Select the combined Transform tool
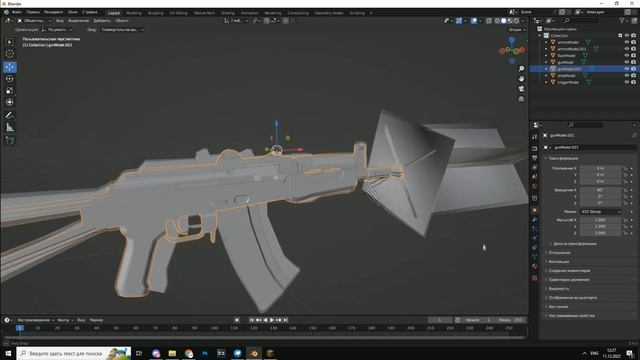Image resolution: width=640 pixels, height=360 pixels. click(10, 102)
